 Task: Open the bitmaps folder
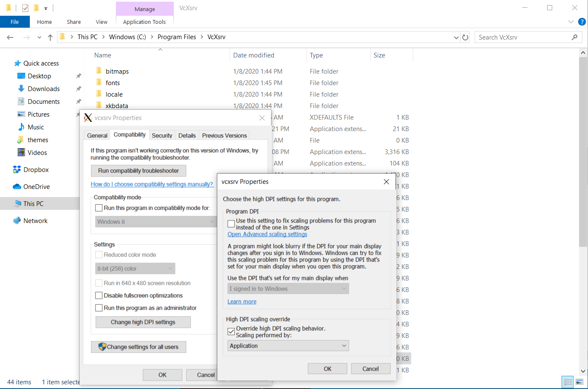117,72
